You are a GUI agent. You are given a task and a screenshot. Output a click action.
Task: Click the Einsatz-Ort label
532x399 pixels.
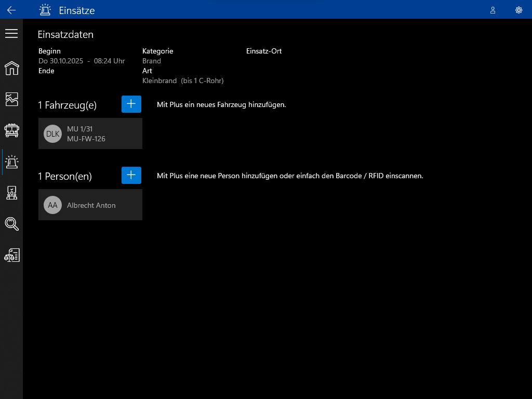pyautogui.click(x=264, y=51)
